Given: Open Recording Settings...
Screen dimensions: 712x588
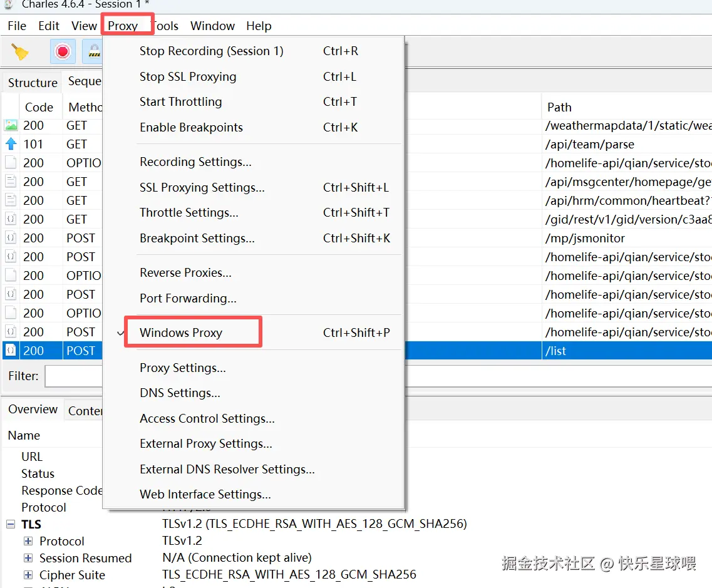Looking at the screenshot, I should pos(254,162).
